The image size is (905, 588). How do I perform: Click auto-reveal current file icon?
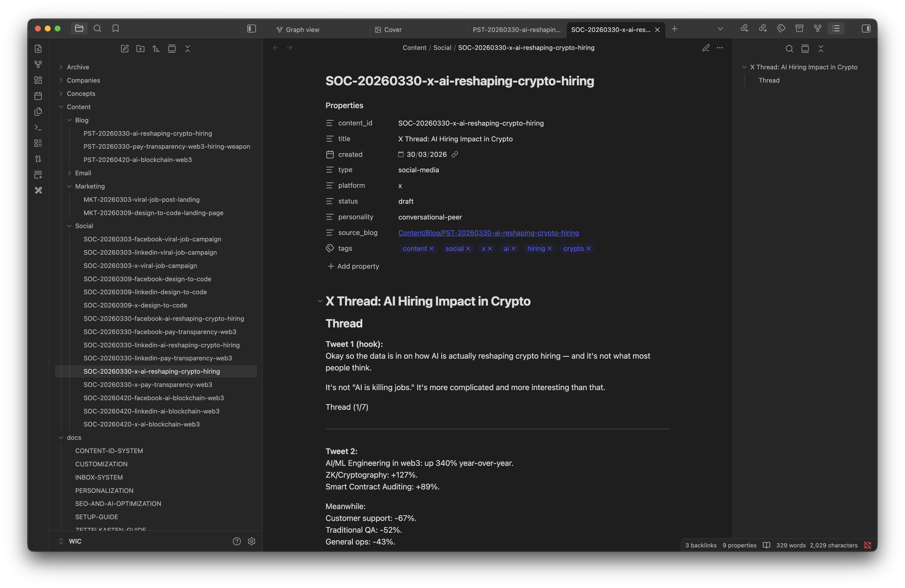[172, 49]
